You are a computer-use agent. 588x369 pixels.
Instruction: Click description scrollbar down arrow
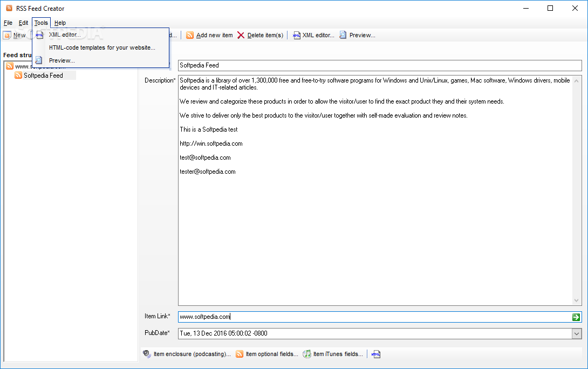click(577, 300)
